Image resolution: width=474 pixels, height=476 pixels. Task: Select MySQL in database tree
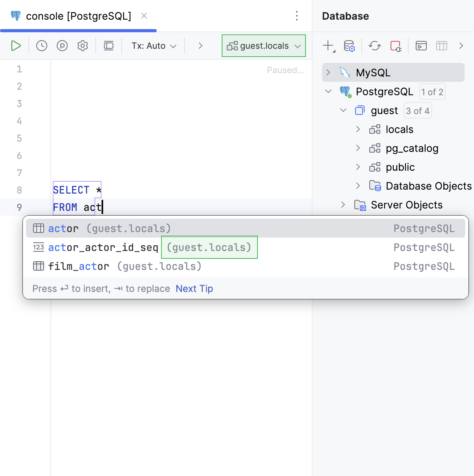coord(393,72)
